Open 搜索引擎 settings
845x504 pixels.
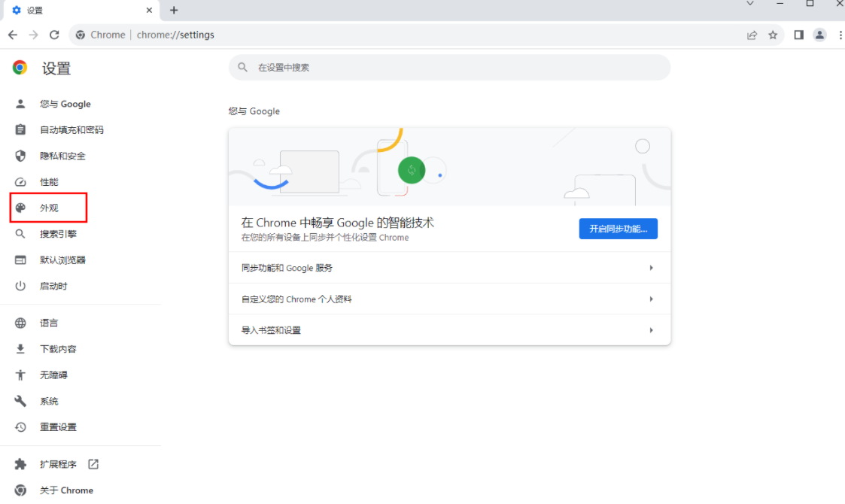click(x=58, y=234)
